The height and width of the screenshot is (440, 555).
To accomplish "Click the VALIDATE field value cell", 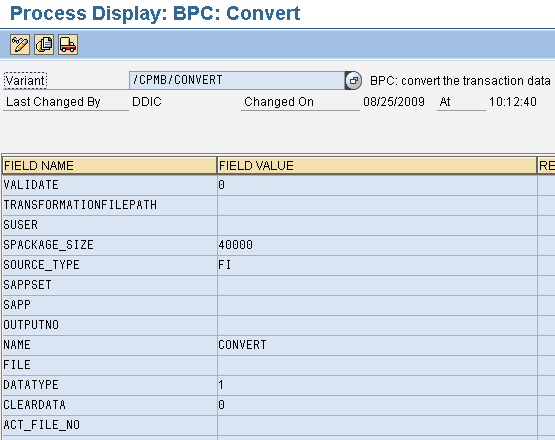I will [377, 185].
